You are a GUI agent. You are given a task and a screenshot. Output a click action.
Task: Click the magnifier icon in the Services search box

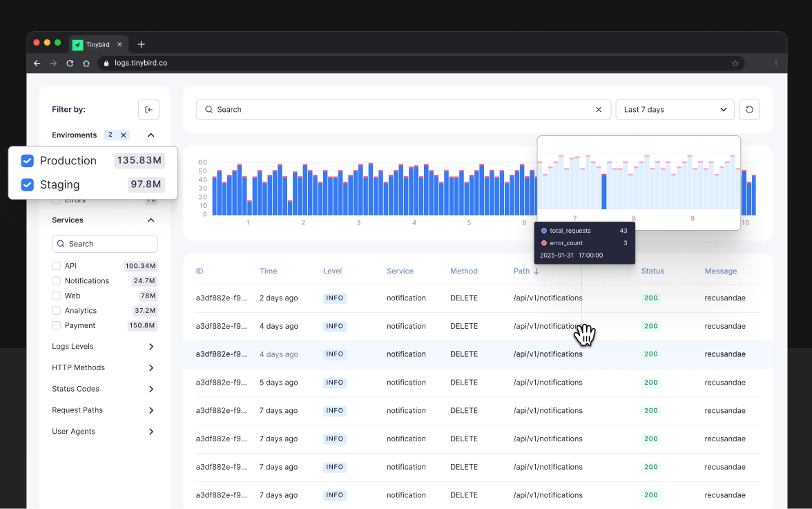click(x=61, y=244)
